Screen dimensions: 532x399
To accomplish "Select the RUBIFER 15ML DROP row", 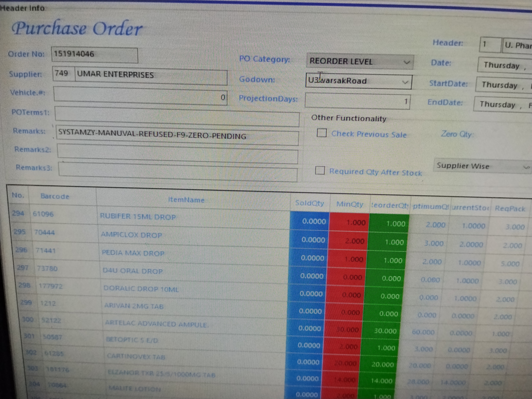I will click(x=138, y=217).
